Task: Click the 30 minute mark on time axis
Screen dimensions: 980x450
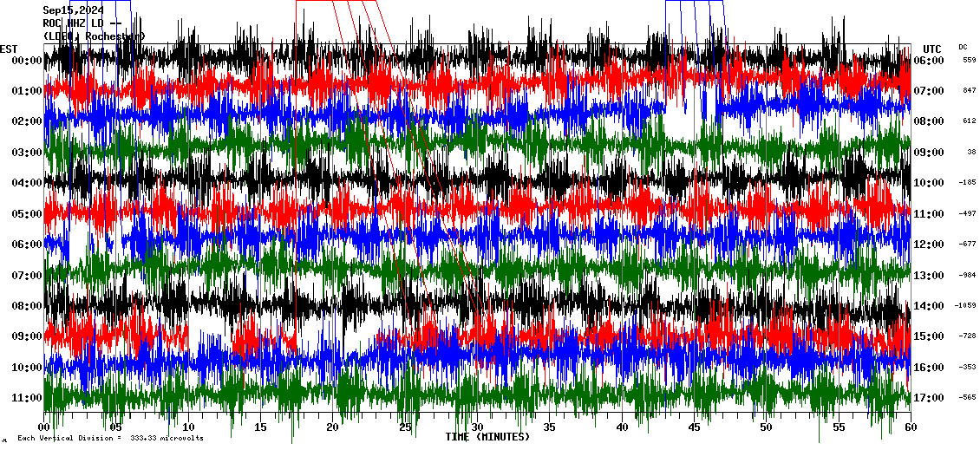Action: 477,427
